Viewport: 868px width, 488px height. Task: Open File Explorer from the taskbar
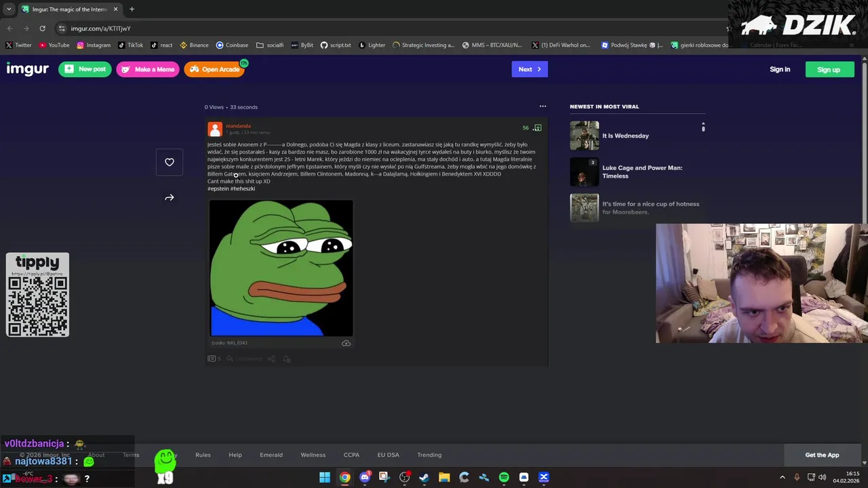pos(444,477)
